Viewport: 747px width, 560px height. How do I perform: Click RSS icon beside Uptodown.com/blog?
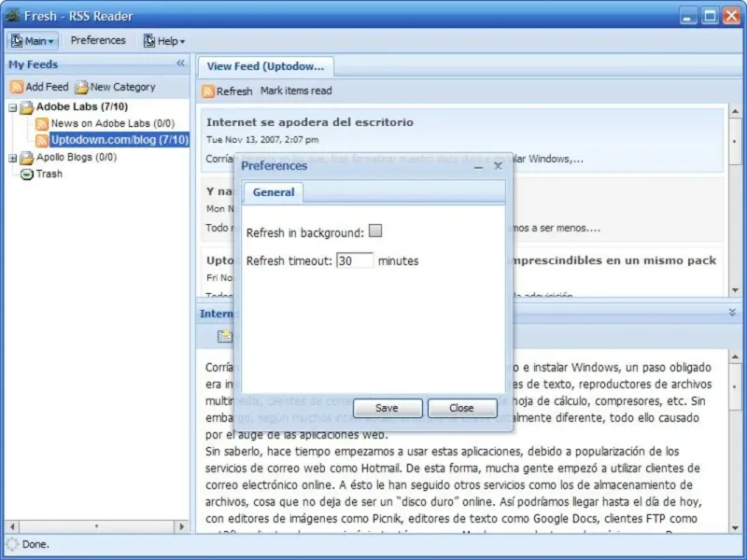pos(42,140)
